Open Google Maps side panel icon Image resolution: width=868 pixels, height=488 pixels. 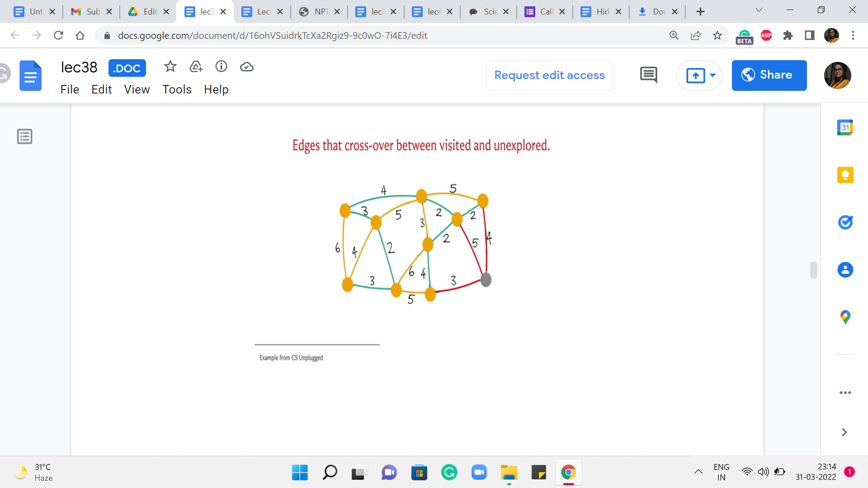[x=845, y=317]
